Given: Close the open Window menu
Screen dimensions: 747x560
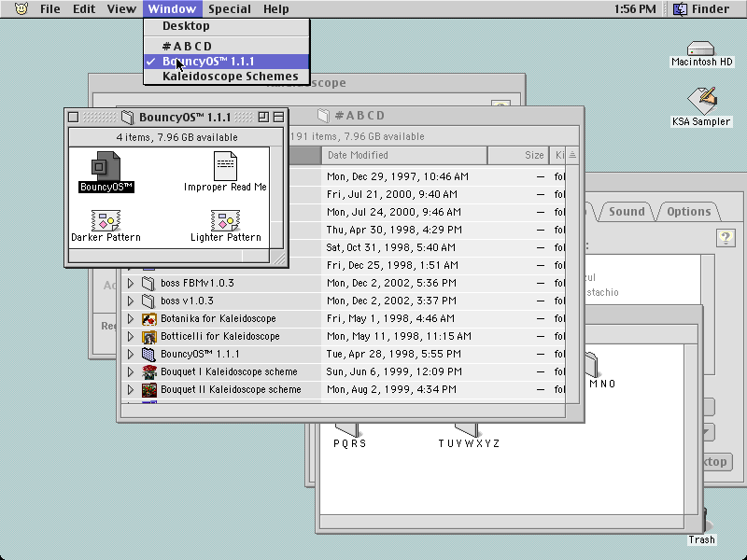Looking at the screenshot, I should pos(172,9).
